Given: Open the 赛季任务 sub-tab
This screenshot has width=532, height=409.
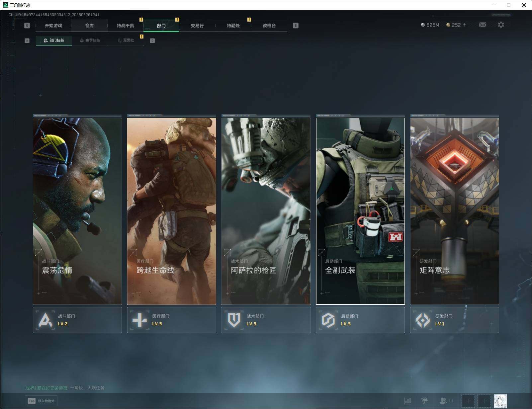Looking at the screenshot, I should [x=90, y=41].
